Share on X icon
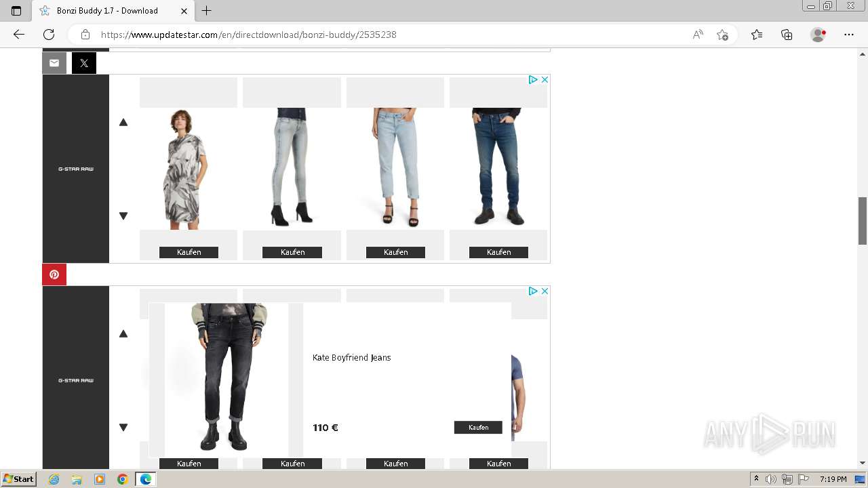This screenshot has width=868, height=488. [84, 63]
